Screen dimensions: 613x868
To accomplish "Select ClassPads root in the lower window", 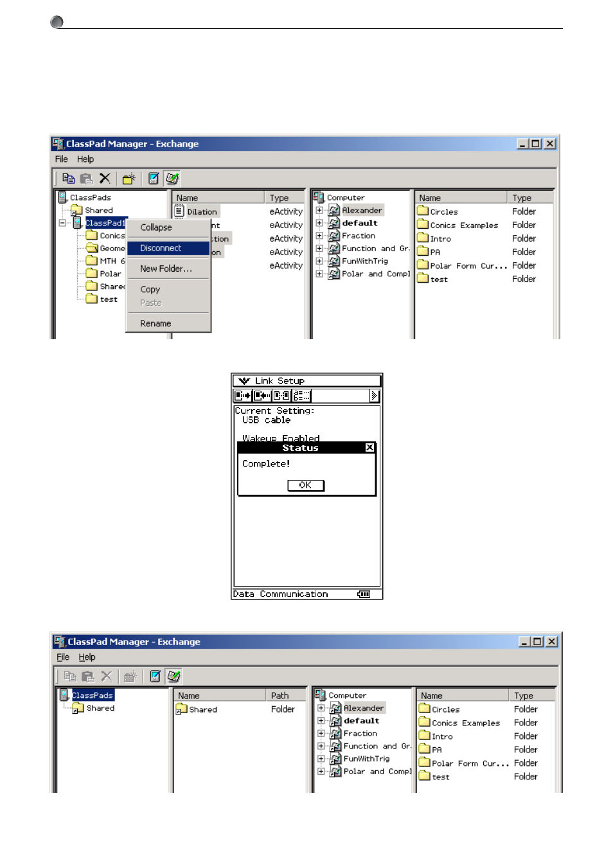I will (93, 695).
